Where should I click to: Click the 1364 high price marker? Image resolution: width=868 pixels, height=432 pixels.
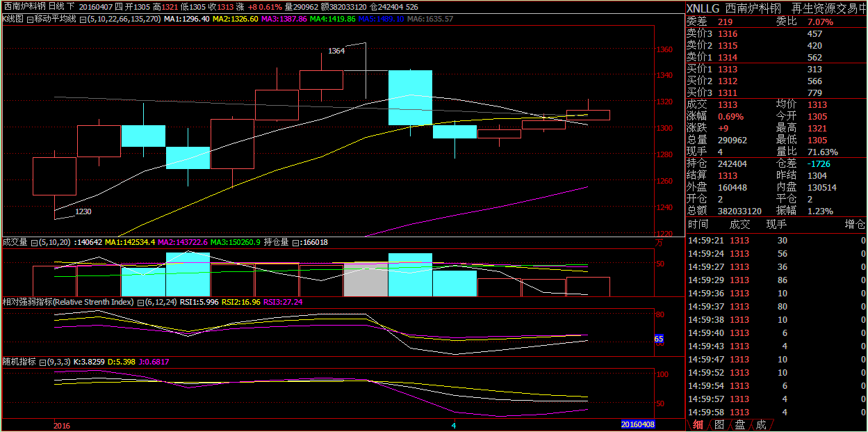(x=336, y=51)
